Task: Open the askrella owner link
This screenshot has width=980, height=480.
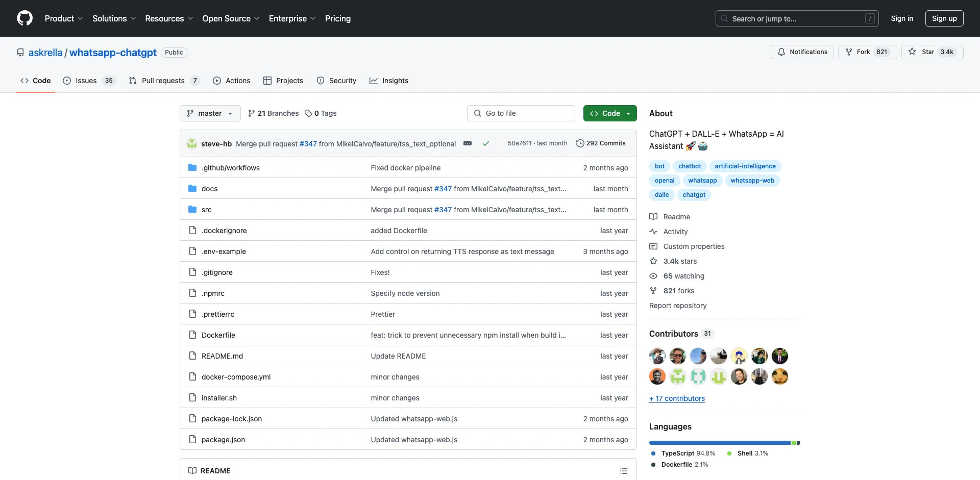Action: click(45, 53)
